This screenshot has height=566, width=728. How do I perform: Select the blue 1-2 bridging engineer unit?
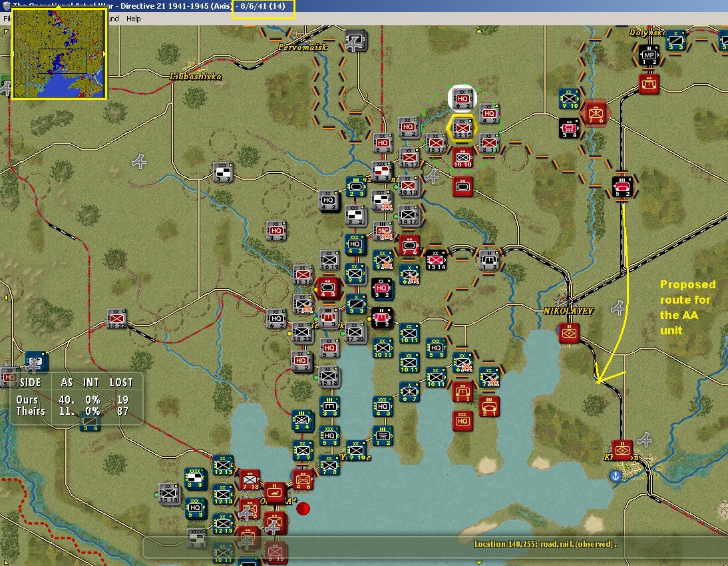[383, 436]
